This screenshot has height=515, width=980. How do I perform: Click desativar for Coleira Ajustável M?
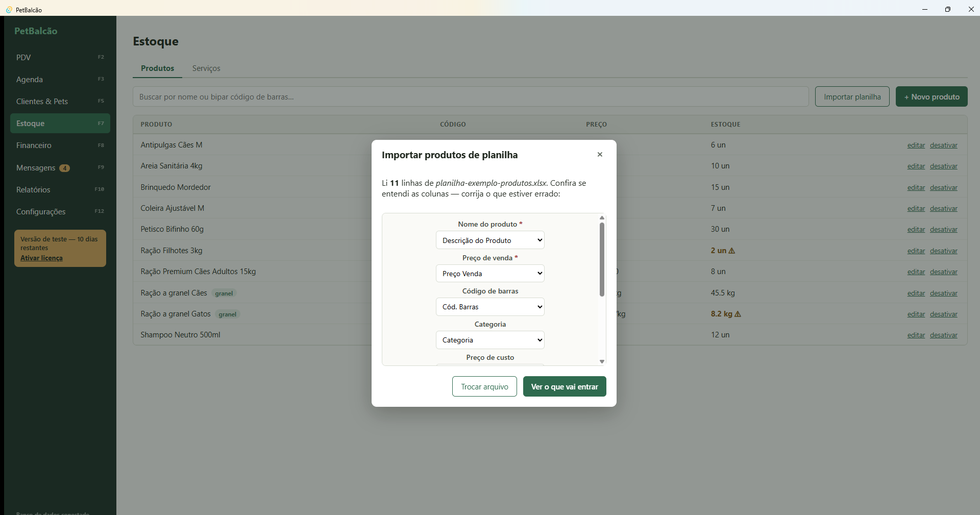click(944, 209)
